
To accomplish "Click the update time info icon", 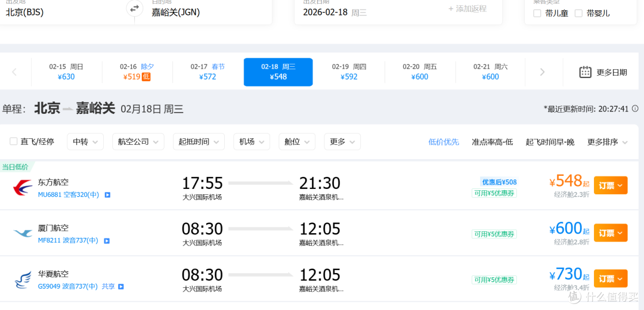I will pyautogui.click(x=635, y=109).
